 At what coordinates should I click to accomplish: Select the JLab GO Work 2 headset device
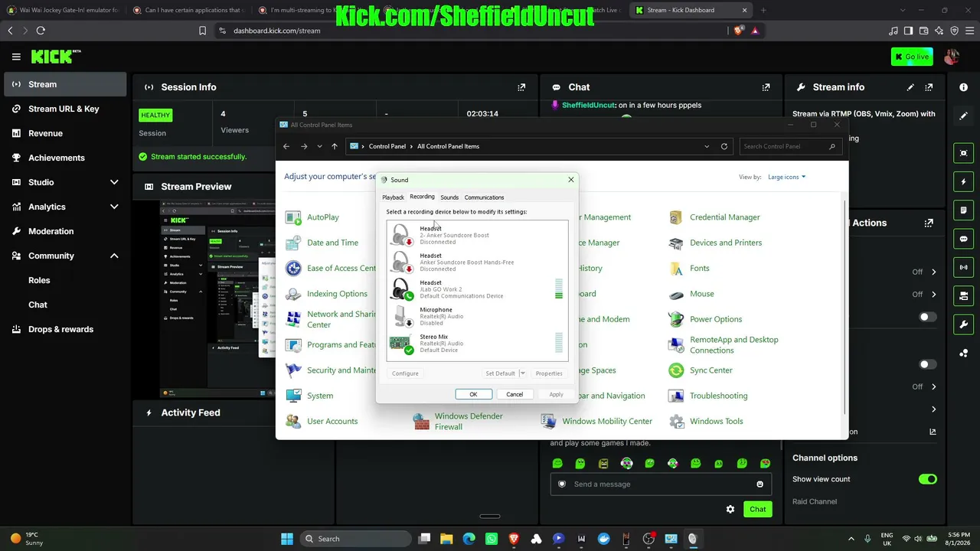coord(477,289)
